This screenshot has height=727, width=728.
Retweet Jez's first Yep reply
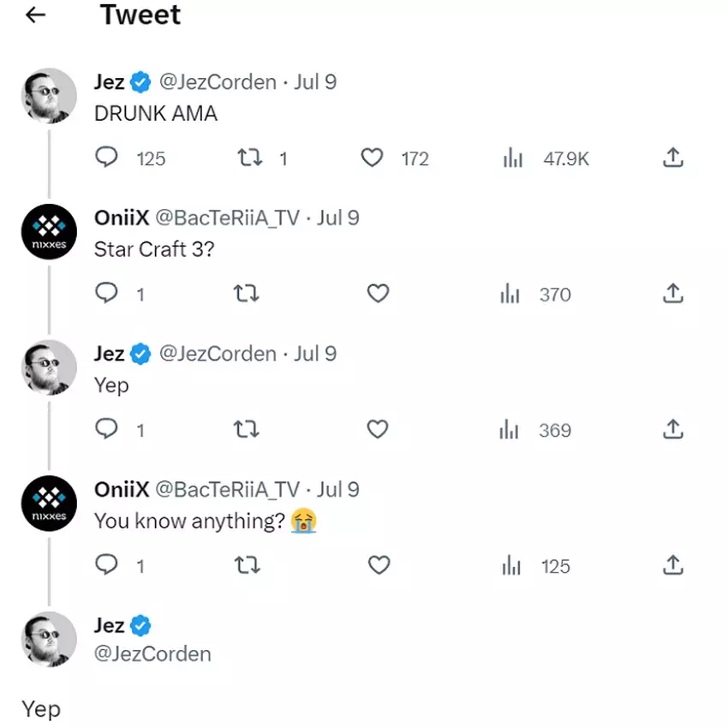(x=247, y=430)
